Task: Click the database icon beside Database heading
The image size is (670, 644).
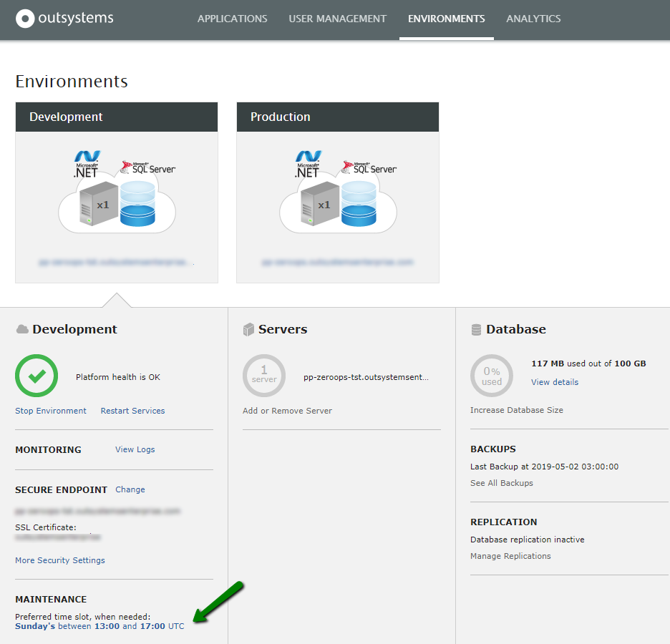Action: [x=476, y=330]
